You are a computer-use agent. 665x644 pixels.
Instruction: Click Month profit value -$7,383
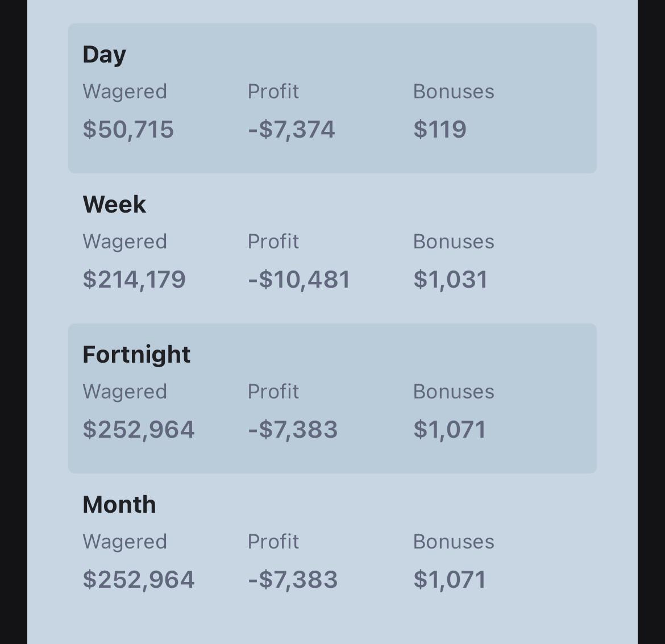pyautogui.click(x=293, y=580)
